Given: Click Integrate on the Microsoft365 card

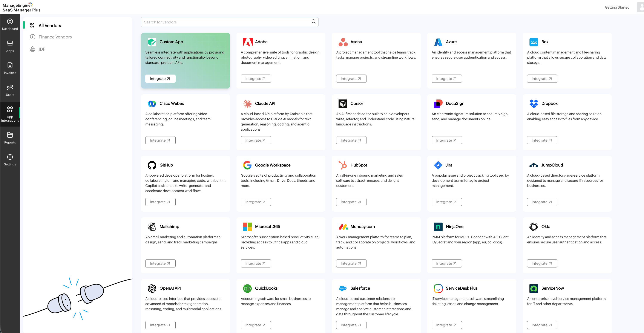Looking at the screenshot, I should [256, 263].
